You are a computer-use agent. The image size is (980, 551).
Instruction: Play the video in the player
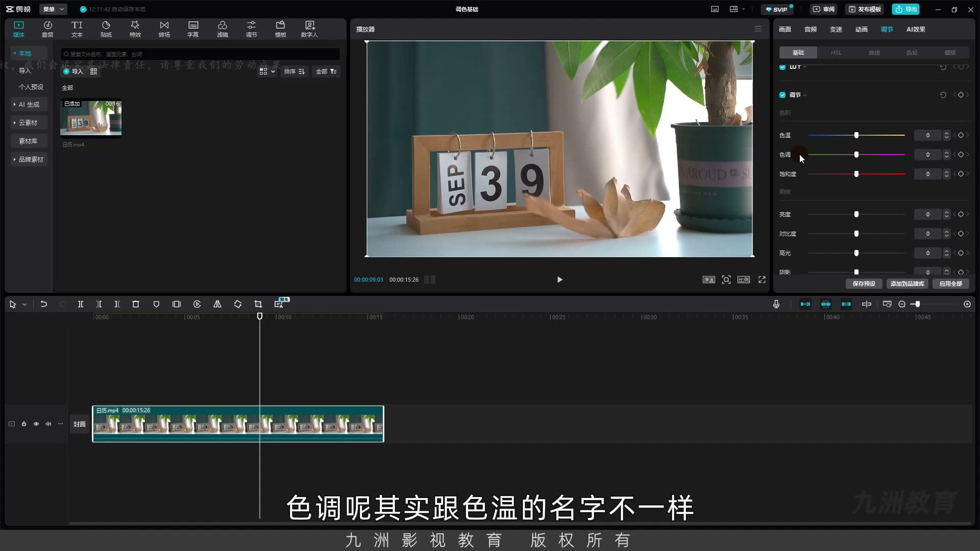tap(560, 280)
